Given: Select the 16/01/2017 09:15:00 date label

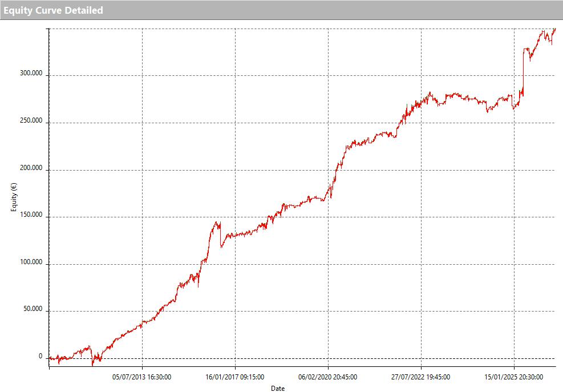Looking at the screenshot, I should (235, 377).
